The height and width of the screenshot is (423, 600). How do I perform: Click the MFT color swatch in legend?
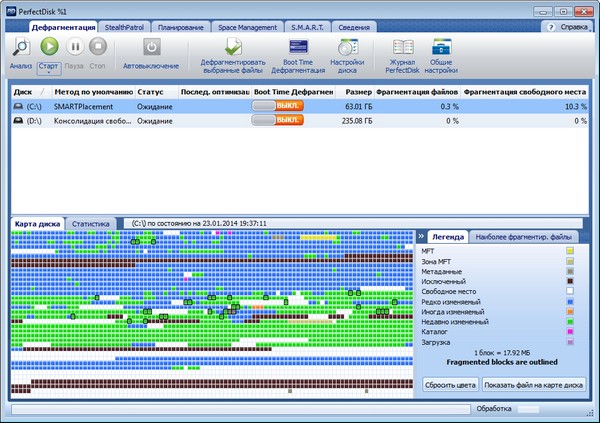coord(569,250)
